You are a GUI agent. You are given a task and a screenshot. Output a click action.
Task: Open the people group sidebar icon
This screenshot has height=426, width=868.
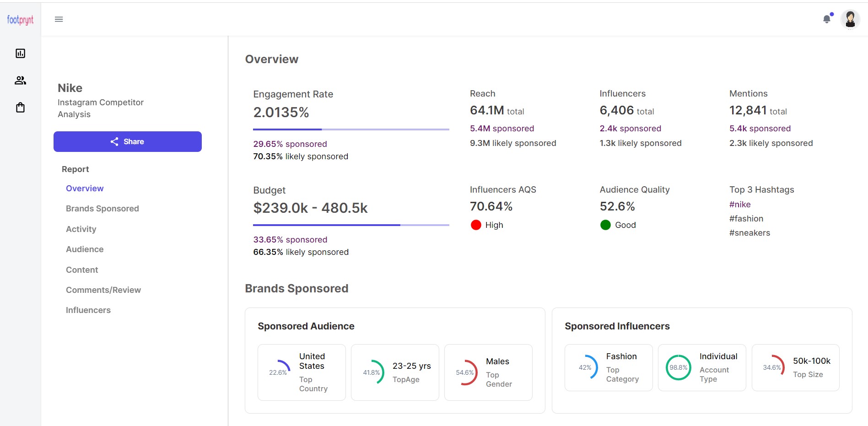click(x=20, y=81)
